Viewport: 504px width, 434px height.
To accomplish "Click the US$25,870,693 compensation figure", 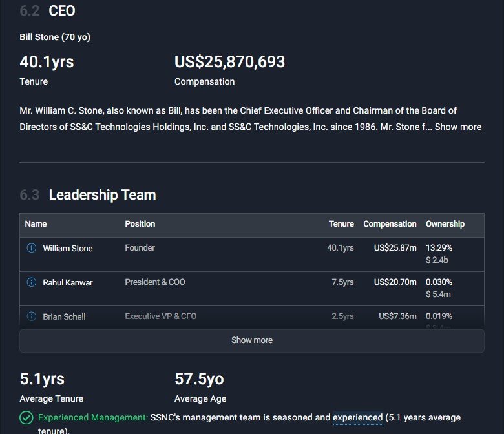I will tap(229, 62).
